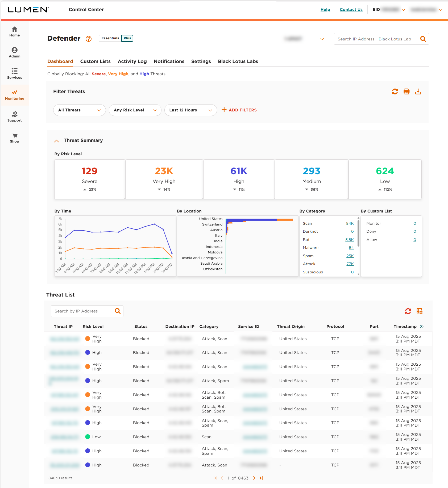
Task: Open the Last 12 Hours dropdown
Action: [191, 110]
